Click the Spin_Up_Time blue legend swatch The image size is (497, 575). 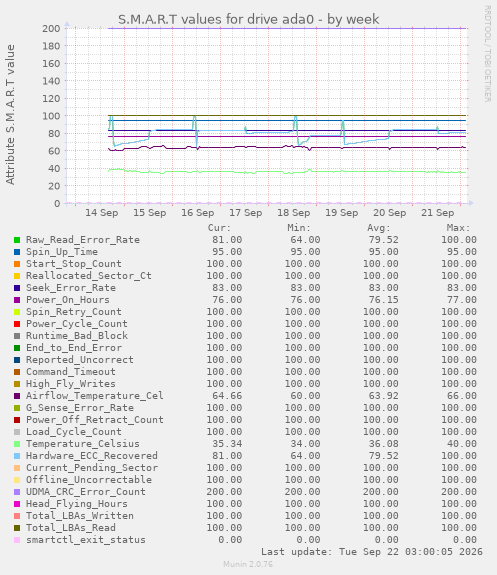17,252
